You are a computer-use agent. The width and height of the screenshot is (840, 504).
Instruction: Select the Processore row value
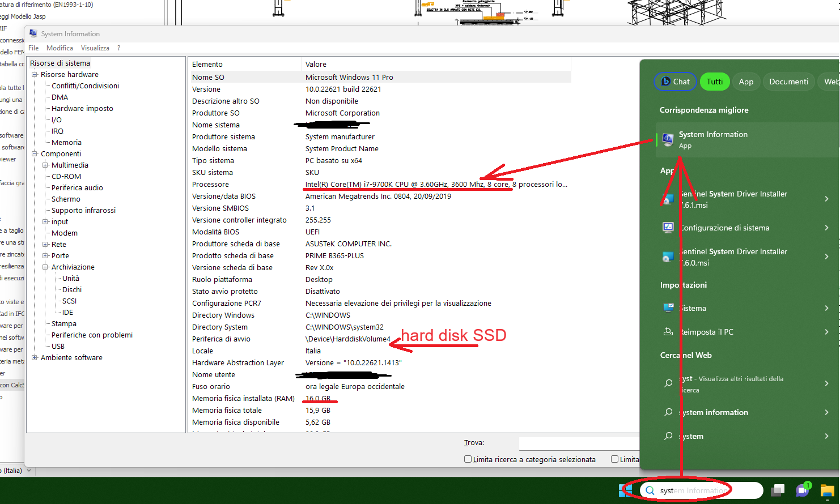coord(436,185)
